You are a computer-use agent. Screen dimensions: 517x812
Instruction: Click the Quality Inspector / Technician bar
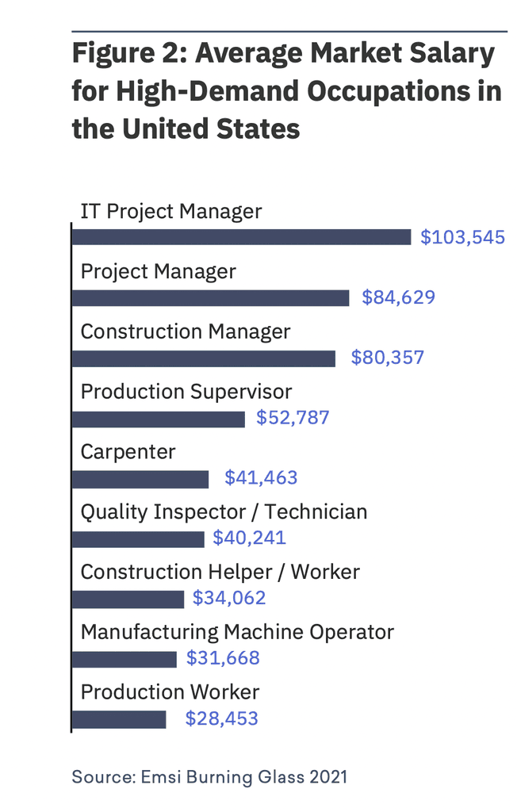138,539
